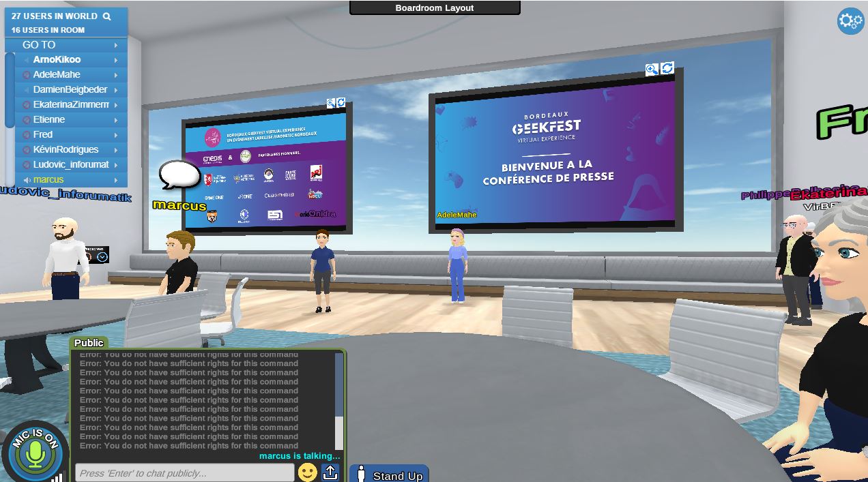Click the user list scrollbar

click(x=10, y=90)
